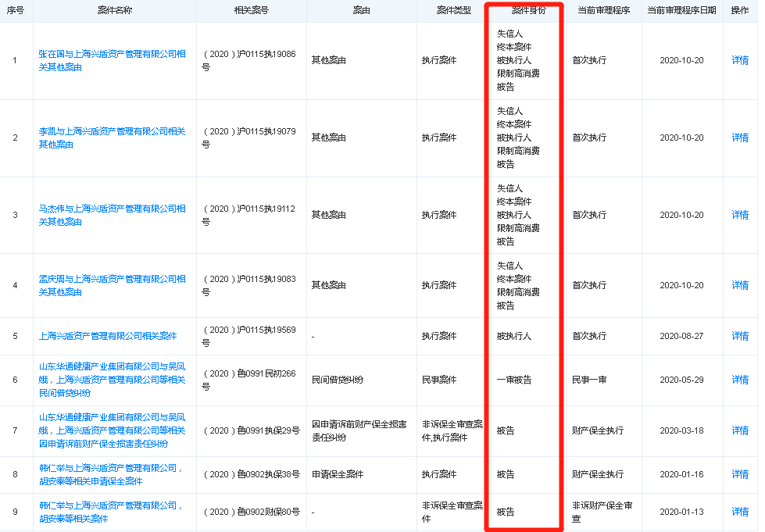Viewport: 765px width, 532px height.
Task: Click the 案件类型 column header
Action: (456, 11)
